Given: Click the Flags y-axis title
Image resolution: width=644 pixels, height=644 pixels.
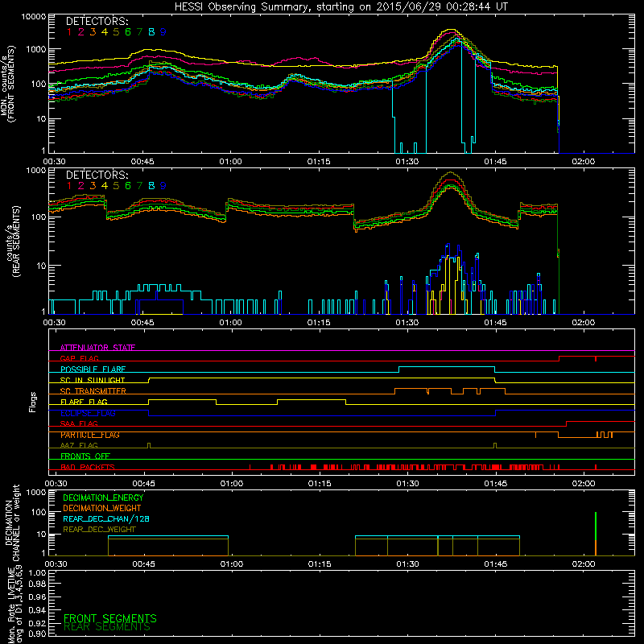Looking at the screenshot, I should coord(33,402).
